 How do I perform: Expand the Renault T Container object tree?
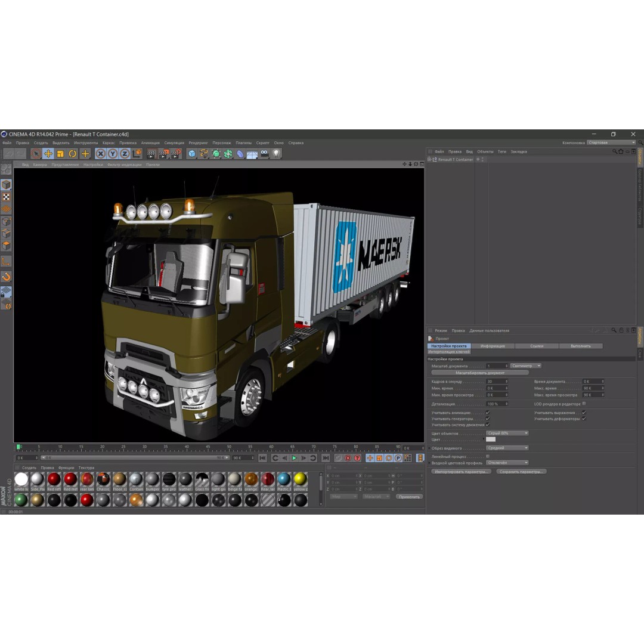[429, 159]
